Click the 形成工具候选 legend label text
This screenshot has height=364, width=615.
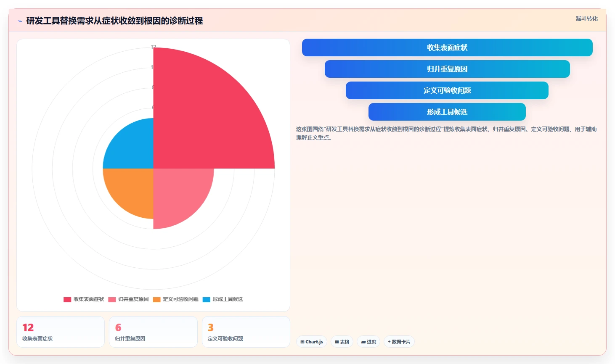tap(228, 299)
